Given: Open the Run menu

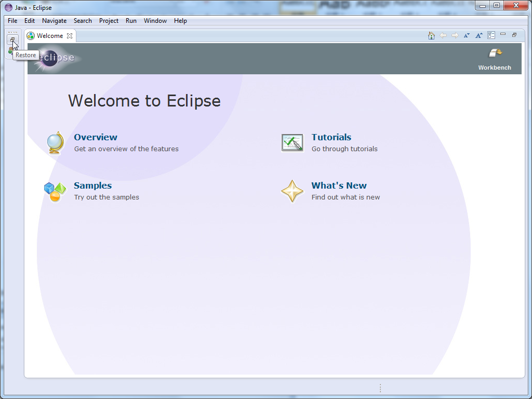Looking at the screenshot, I should pyautogui.click(x=131, y=21).
